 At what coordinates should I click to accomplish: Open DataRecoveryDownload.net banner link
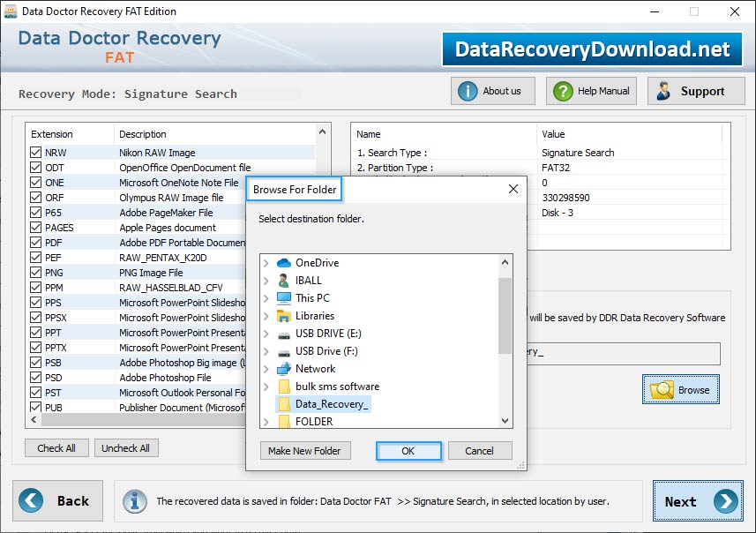[x=592, y=49]
